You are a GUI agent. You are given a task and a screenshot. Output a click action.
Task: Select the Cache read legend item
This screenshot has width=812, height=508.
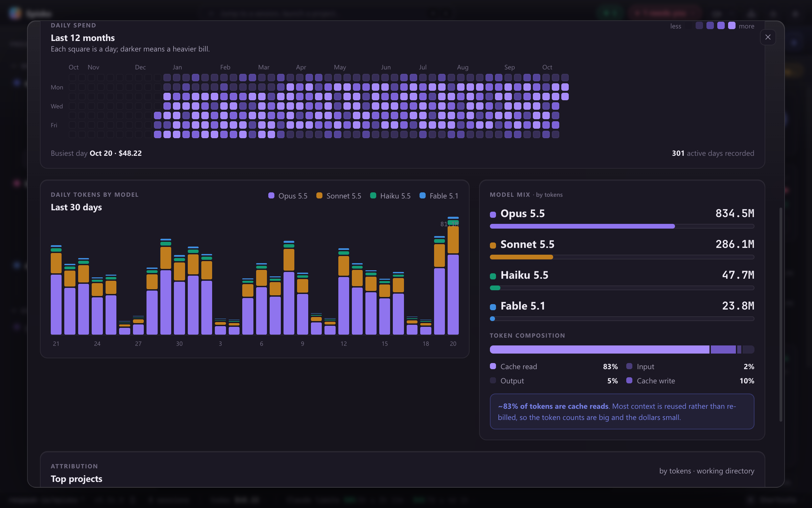(x=554, y=366)
